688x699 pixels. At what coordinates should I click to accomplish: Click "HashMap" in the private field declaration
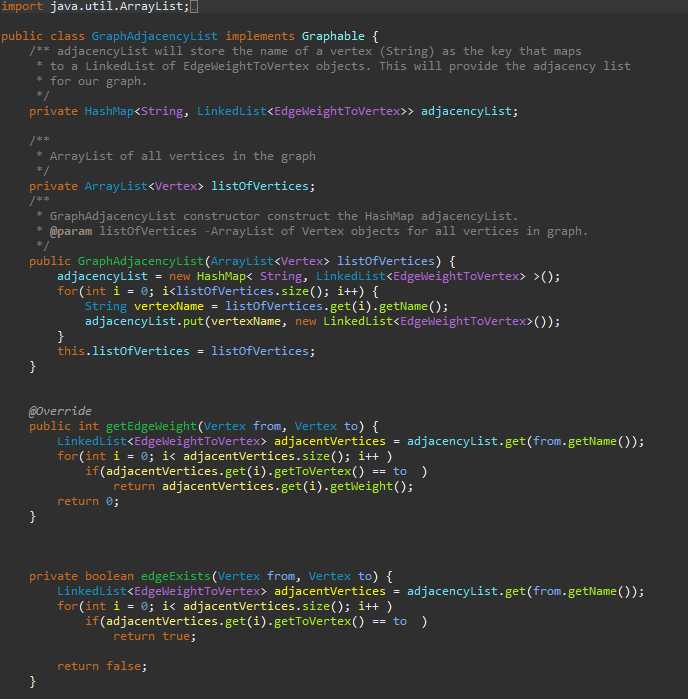[109, 111]
